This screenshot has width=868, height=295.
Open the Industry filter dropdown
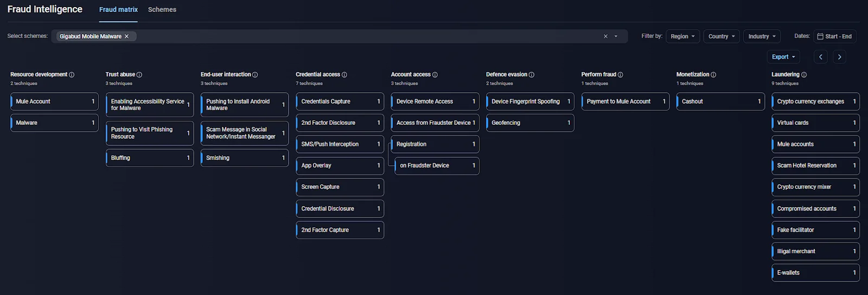pyautogui.click(x=762, y=36)
